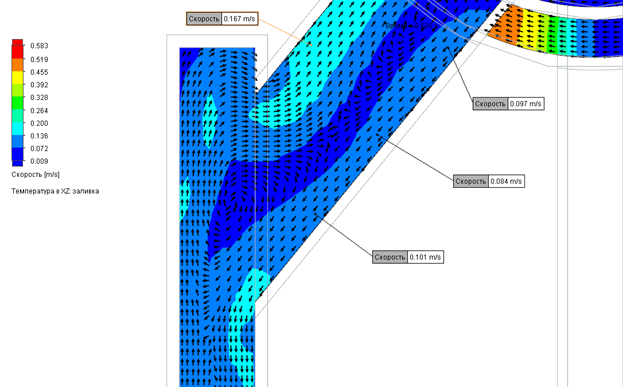Click the Скорость label beside 0.084 m/s
623x388 pixels.
pyautogui.click(x=471, y=181)
